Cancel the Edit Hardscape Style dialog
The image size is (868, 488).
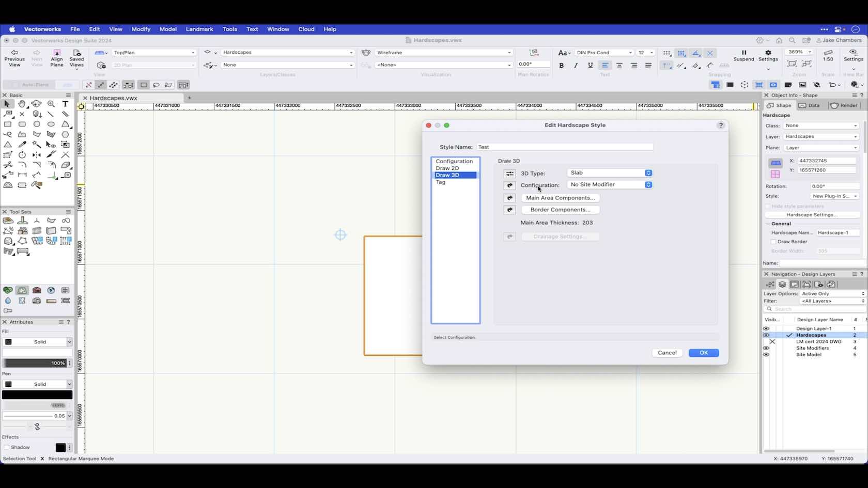click(x=667, y=353)
